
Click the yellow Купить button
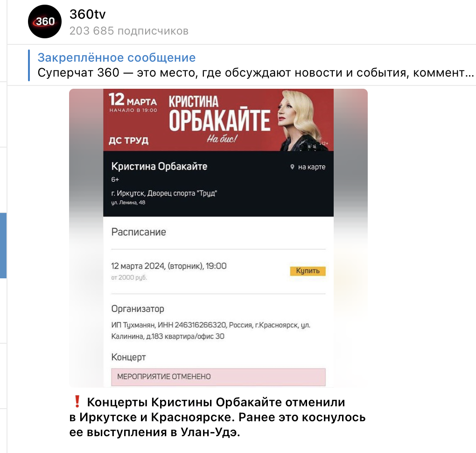coord(308,271)
